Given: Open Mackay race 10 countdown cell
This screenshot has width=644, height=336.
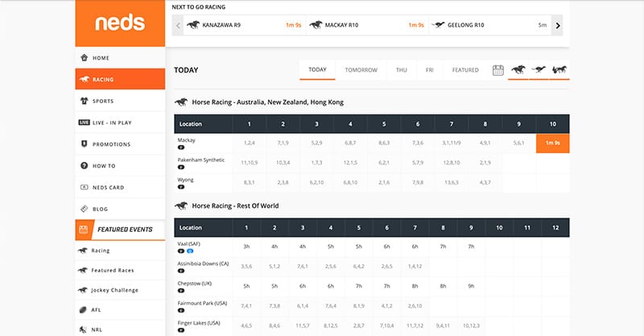Looking at the screenshot, I should click(x=552, y=143).
